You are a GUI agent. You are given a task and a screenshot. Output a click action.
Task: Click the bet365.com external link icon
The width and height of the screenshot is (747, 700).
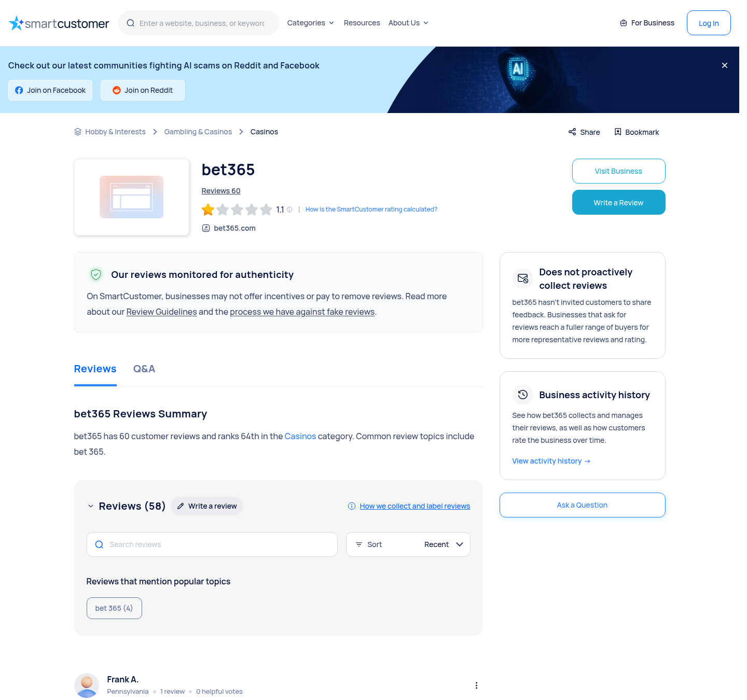206,228
